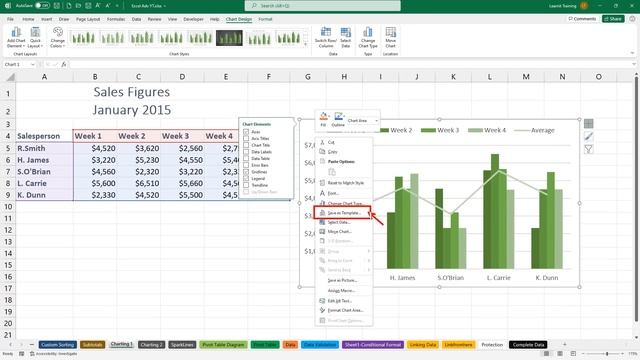Choose Cut in the context menu
This screenshot has height=360, width=640.
pyautogui.click(x=343, y=142)
